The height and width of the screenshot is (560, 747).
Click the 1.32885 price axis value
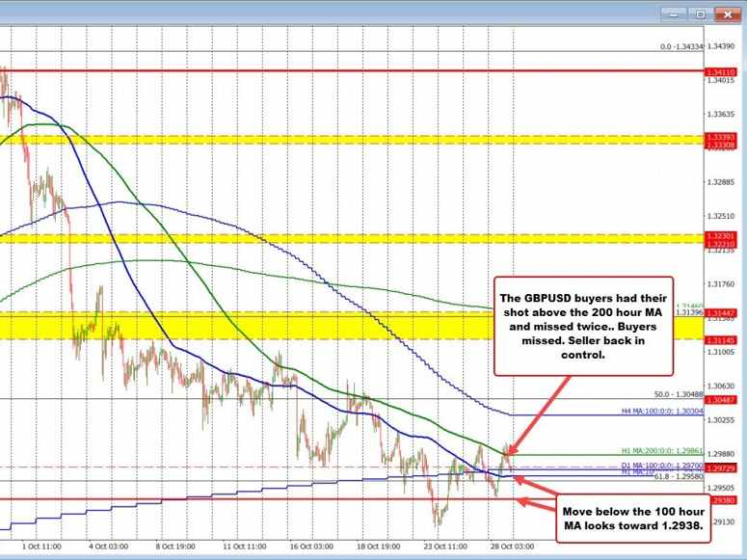click(x=721, y=182)
